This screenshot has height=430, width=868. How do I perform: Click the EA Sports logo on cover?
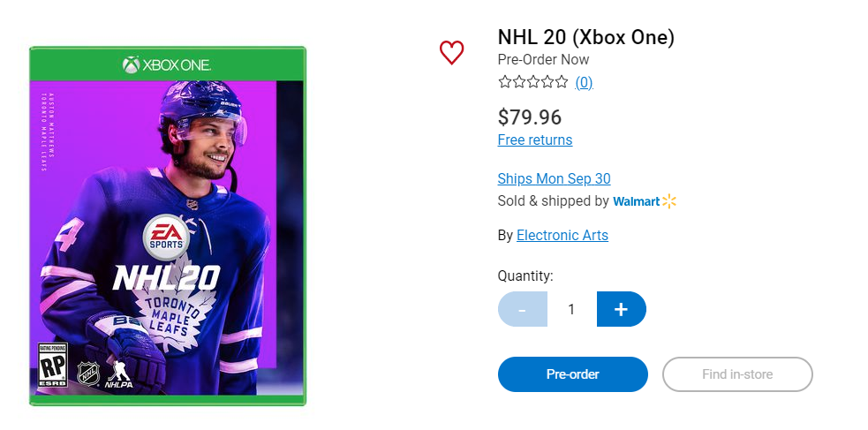(166, 237)
